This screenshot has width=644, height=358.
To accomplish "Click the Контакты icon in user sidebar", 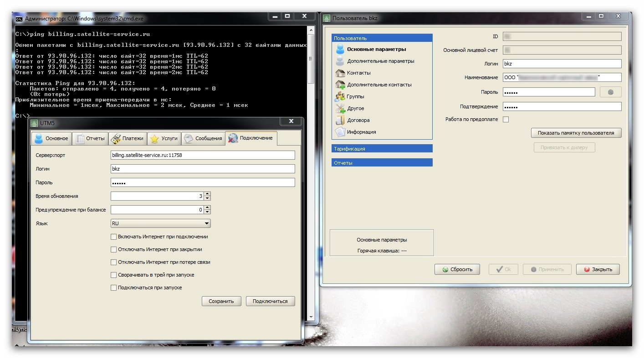I will tap(340, 73).
